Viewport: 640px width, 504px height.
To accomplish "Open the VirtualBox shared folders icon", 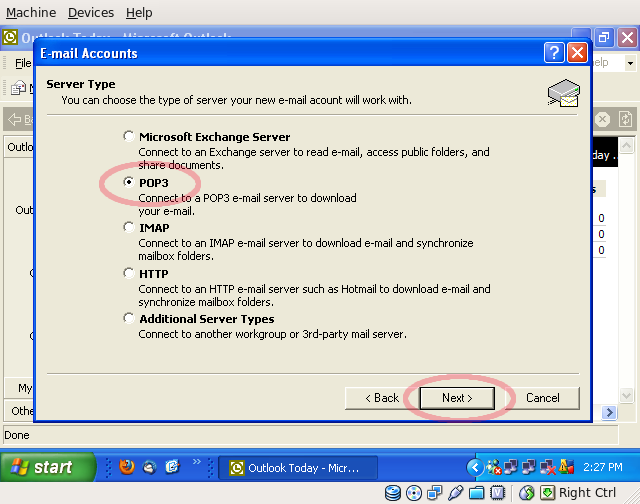I will pos(476,493).
